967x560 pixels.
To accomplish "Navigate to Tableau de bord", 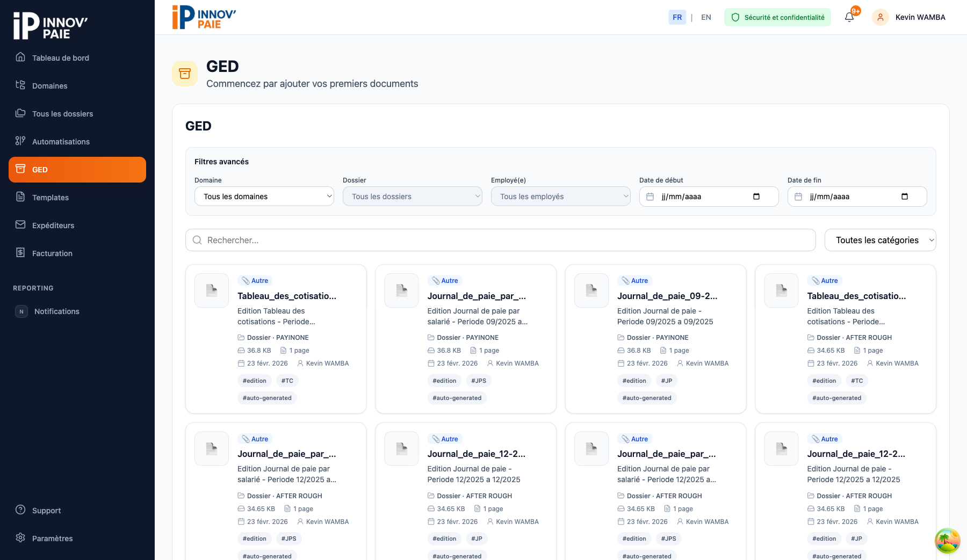I will pyautogui.click(x=60, y=58).
